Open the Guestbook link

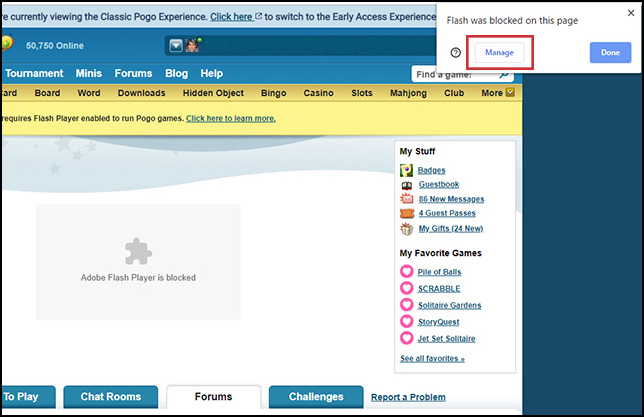pos(439,184)
